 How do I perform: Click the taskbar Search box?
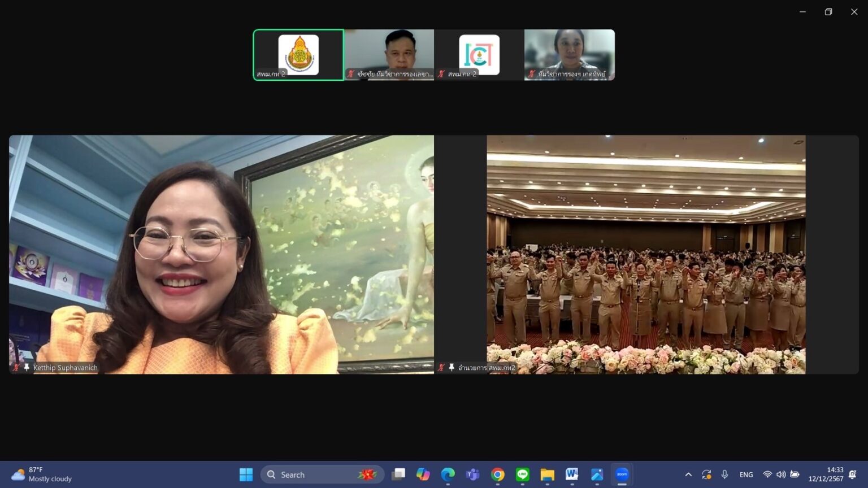(322, 474)
